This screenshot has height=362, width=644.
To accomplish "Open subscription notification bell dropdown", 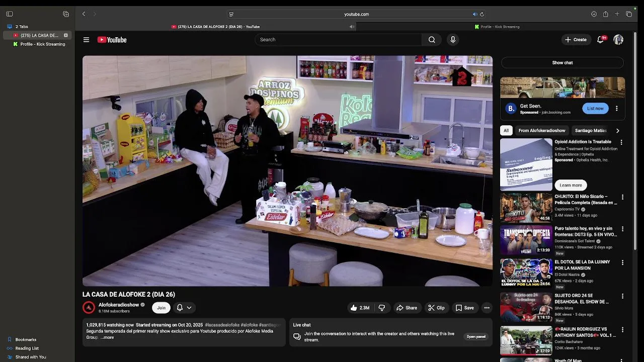I will click(184, 308).
